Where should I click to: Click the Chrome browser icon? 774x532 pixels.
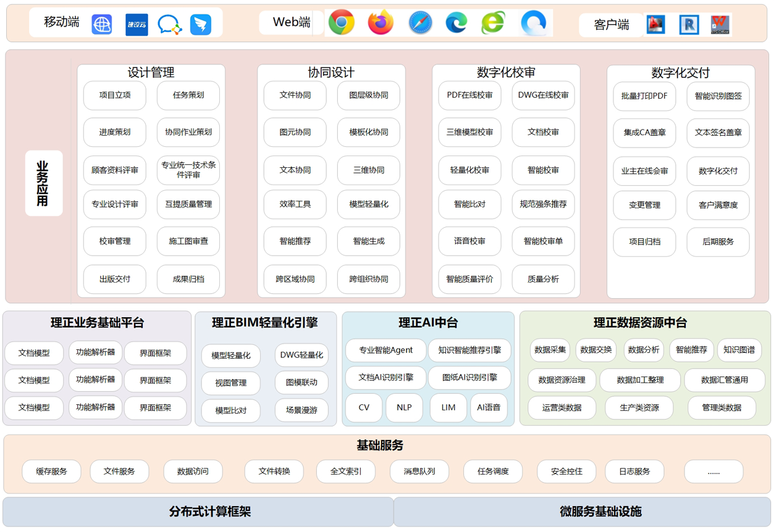click(x=341, y=23)
